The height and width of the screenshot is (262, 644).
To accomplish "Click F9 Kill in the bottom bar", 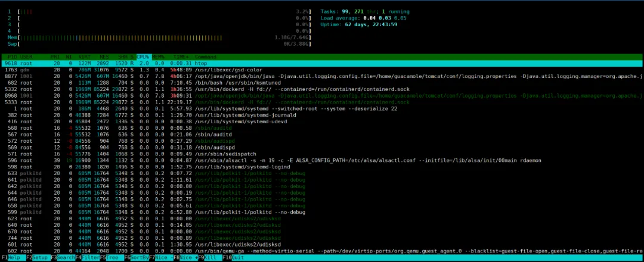I will pyautogui.click(x=210, y=257).
